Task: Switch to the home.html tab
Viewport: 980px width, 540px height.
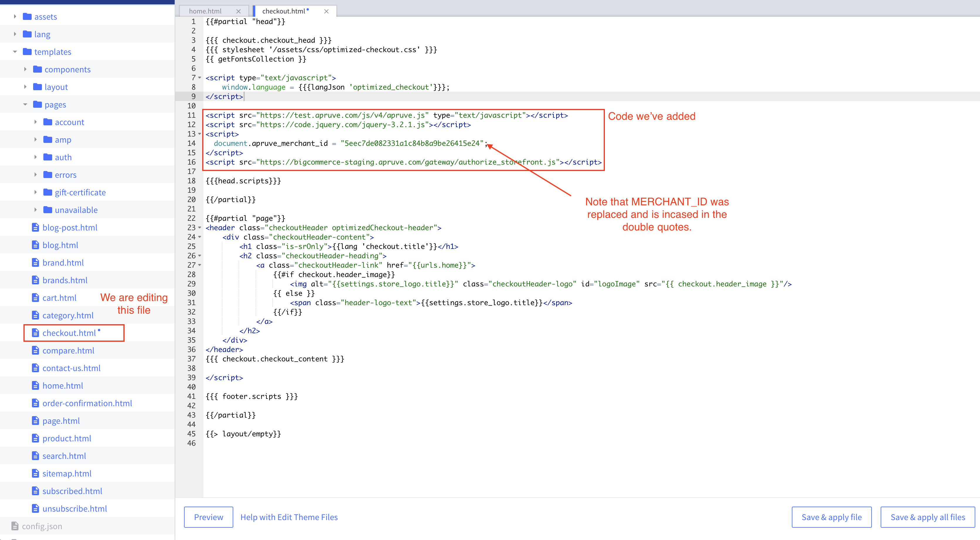Action: (205, 11)
